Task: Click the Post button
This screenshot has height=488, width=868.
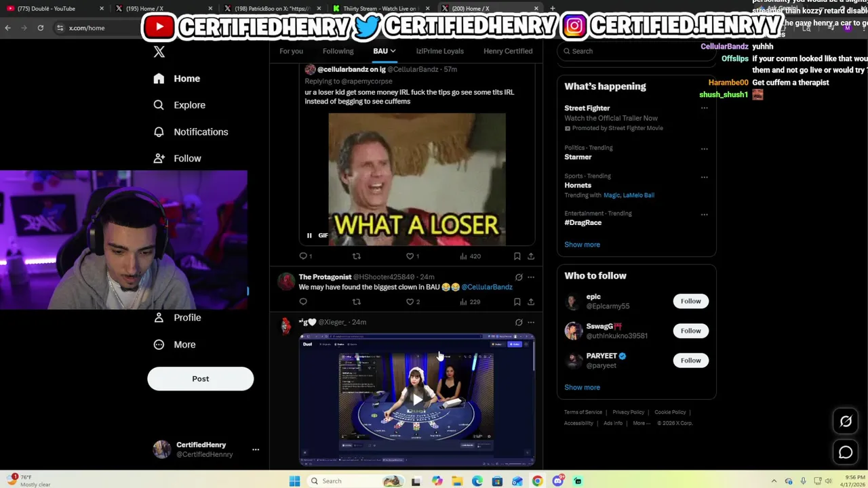Action: click(x=201, y=379)
